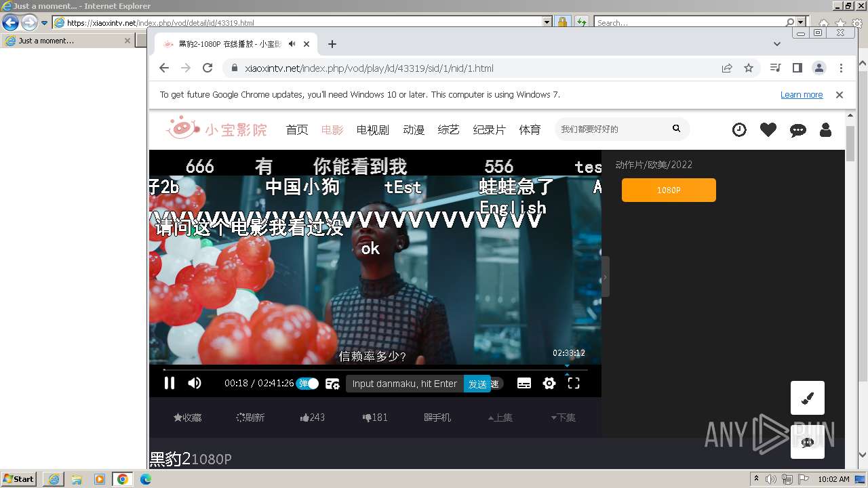
Task: Dismiss the Chrome update notice
Action: point(840,95)
